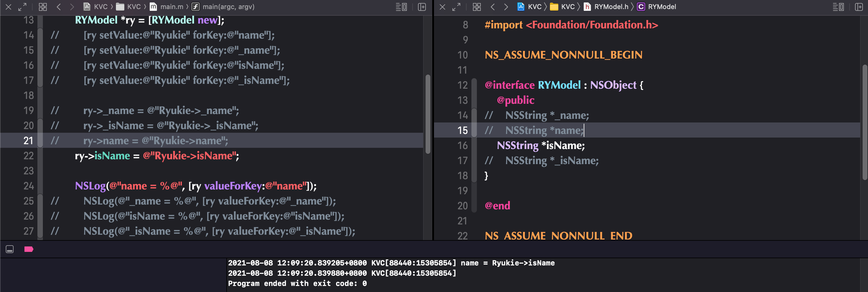Close the left main.m editor pane
Viewport: 868px width, 292px height.
9,7
